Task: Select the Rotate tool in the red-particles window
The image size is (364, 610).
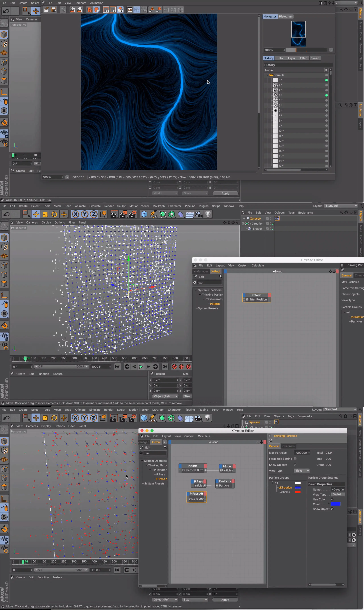Action: tap(54, 418)
